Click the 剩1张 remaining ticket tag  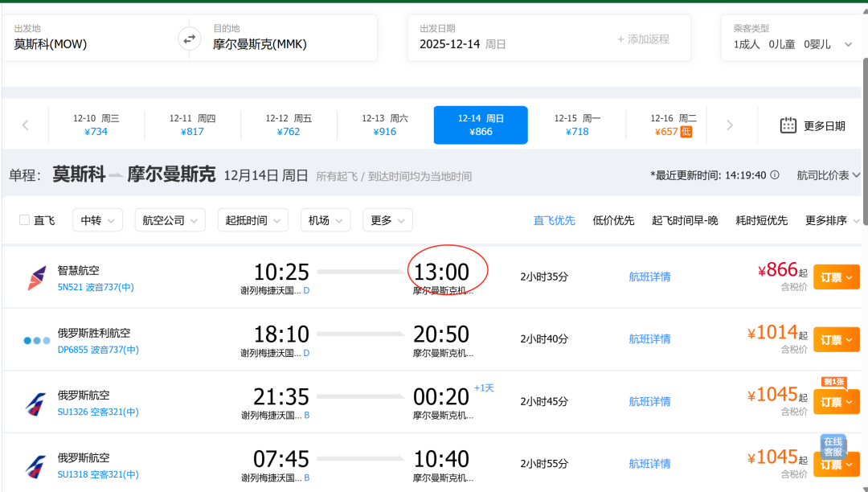pyautogui.click(x=833, y=382)
